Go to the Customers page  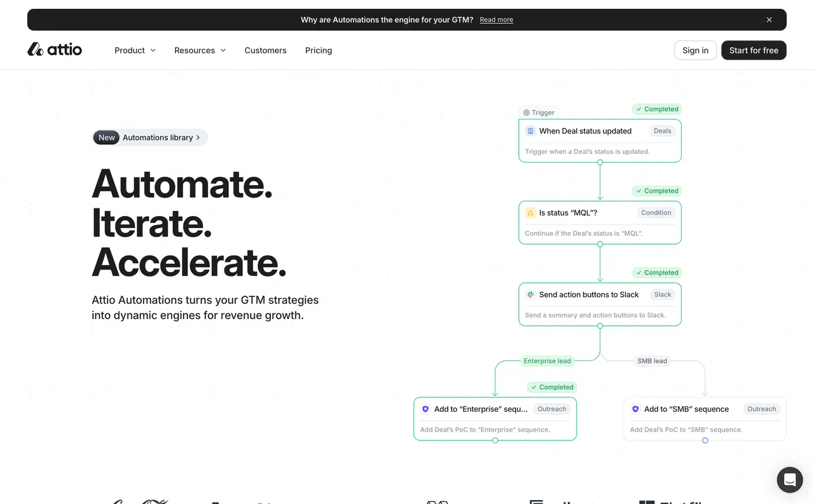click(x=265, y=50)
